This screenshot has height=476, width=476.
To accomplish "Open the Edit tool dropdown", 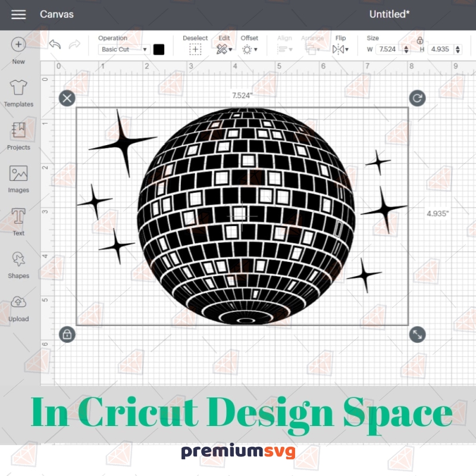I will coord(223,49).
